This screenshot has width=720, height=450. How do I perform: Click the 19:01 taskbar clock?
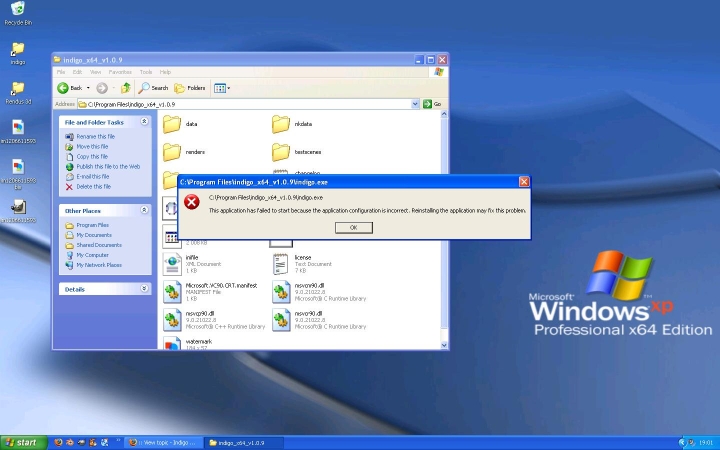[706, 443]
